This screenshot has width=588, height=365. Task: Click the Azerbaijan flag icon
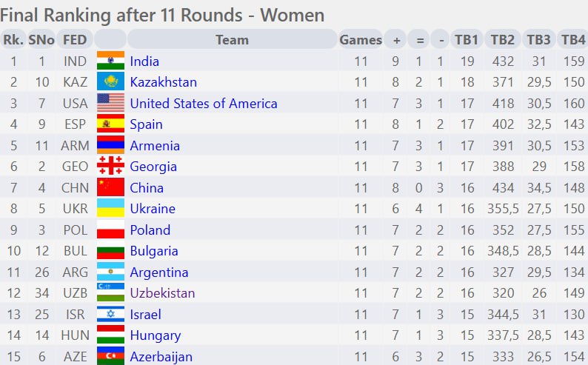(x=110, y=355)
